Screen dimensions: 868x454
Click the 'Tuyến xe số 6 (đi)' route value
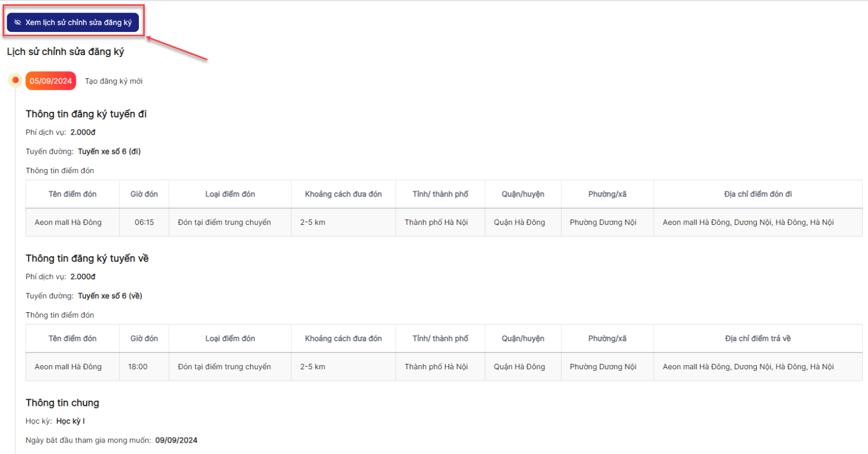click(x=109, y=152)
